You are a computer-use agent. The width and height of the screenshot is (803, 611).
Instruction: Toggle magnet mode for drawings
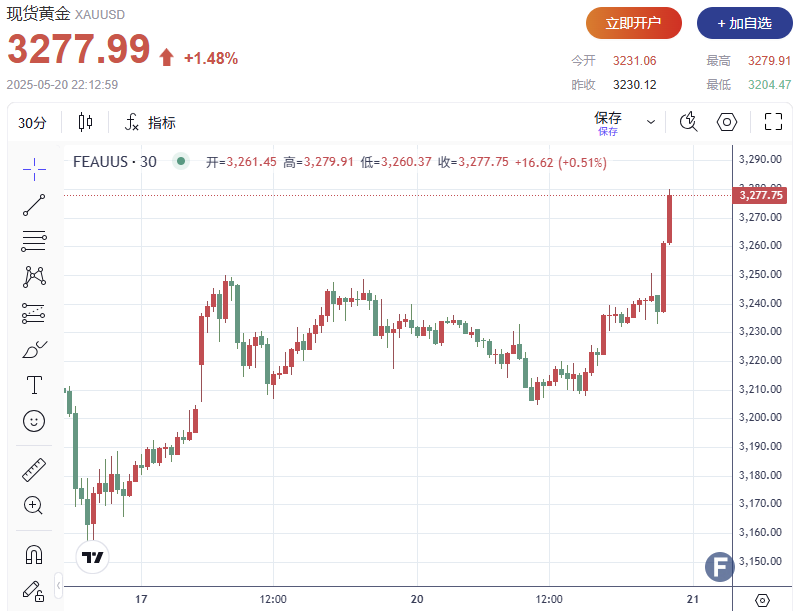click(x=34, y=553)
